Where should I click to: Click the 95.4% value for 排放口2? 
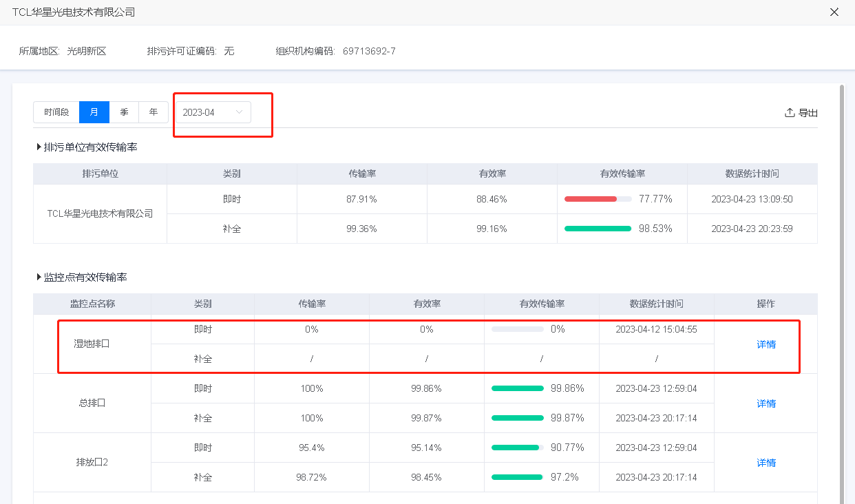312,448
